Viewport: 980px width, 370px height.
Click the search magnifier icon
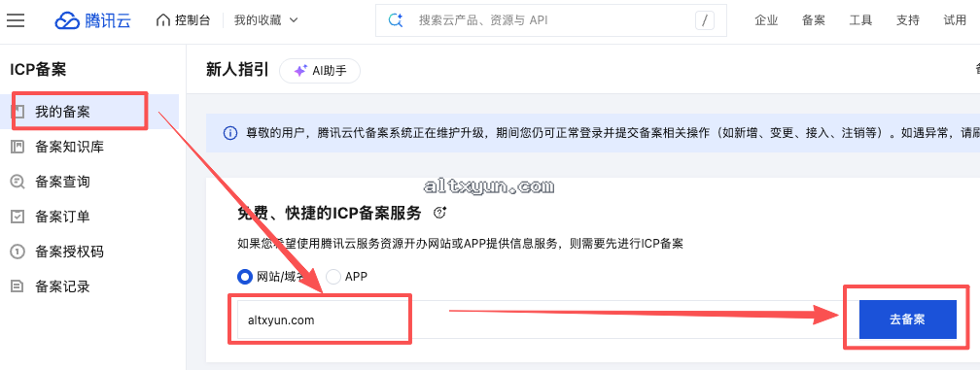click(x=395, y=20)
